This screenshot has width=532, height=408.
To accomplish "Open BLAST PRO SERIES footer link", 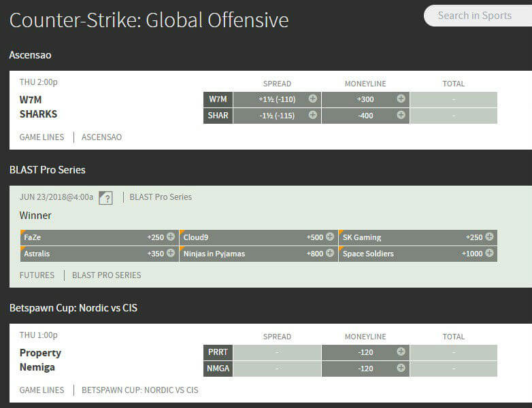I will [x=106, y=275].
